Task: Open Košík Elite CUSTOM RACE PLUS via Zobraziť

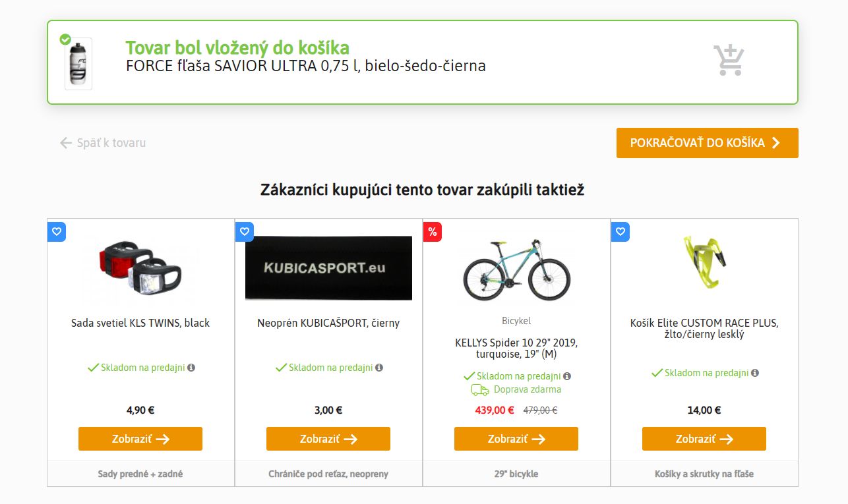Action: coord(704,439)
